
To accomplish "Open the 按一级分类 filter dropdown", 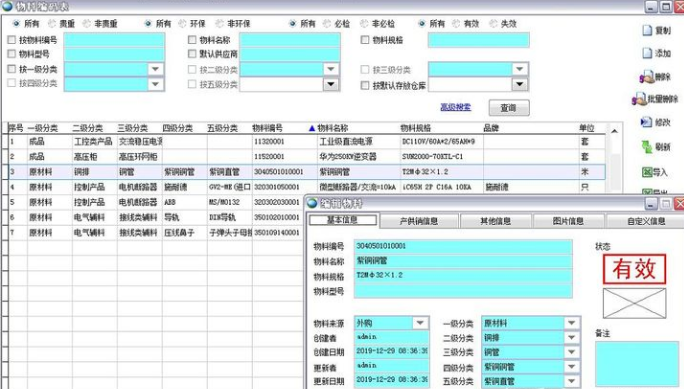I will tap(156, 69).
